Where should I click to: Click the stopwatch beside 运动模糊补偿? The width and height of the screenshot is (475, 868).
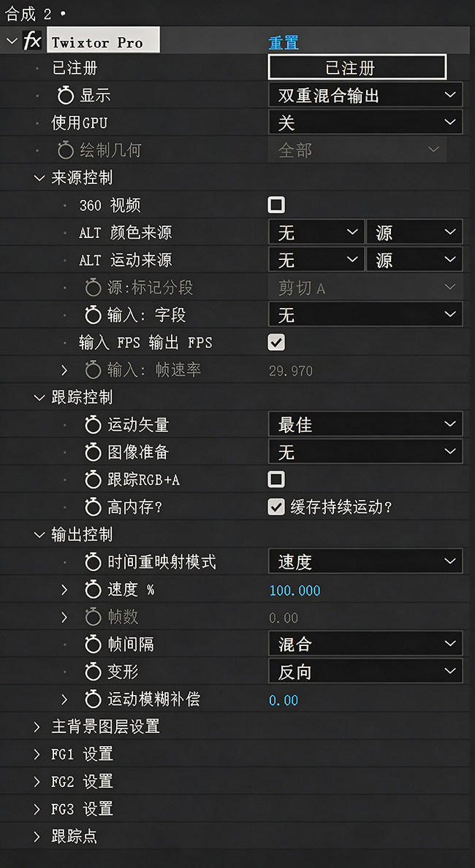93,699
